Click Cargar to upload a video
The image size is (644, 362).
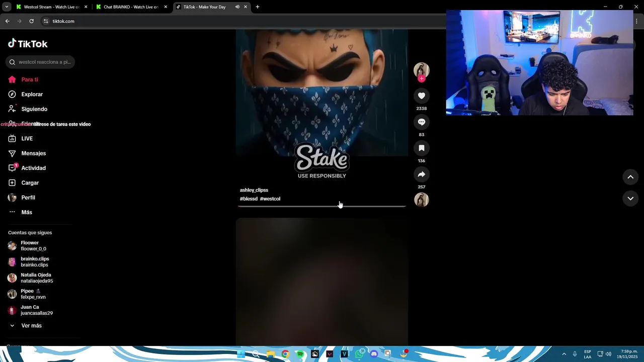(x=24, y=183)
